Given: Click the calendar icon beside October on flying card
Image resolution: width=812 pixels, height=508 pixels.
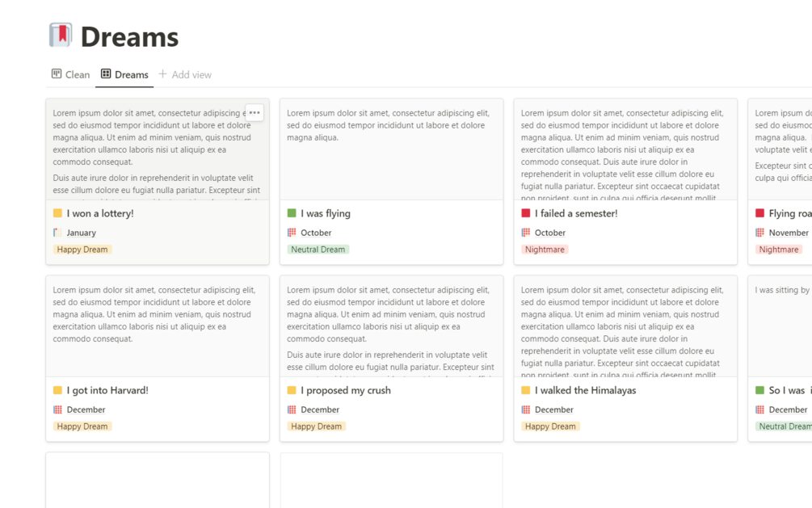Looking at the screenshot, I should (x=292, y=233).
